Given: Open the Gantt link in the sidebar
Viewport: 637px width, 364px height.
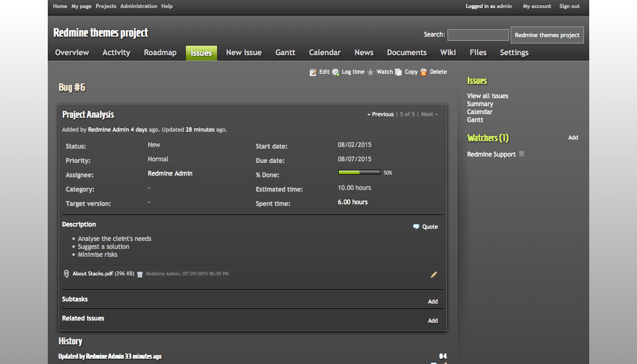Looking at the screenshot, I should [475, 120].
